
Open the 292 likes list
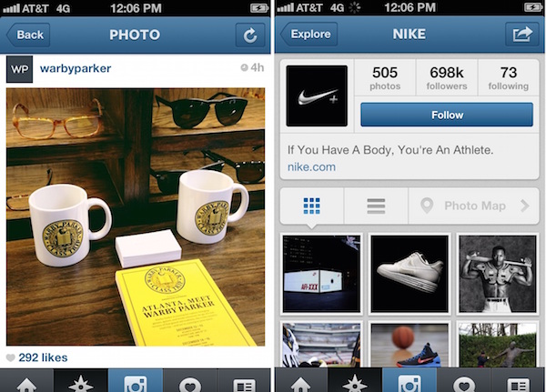tap(43, 357)
